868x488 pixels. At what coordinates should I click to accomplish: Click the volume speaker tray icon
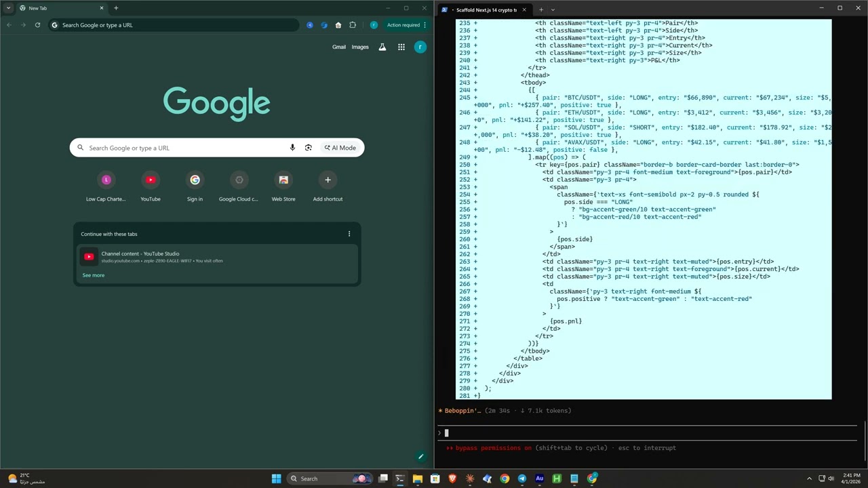coord(831,479)
